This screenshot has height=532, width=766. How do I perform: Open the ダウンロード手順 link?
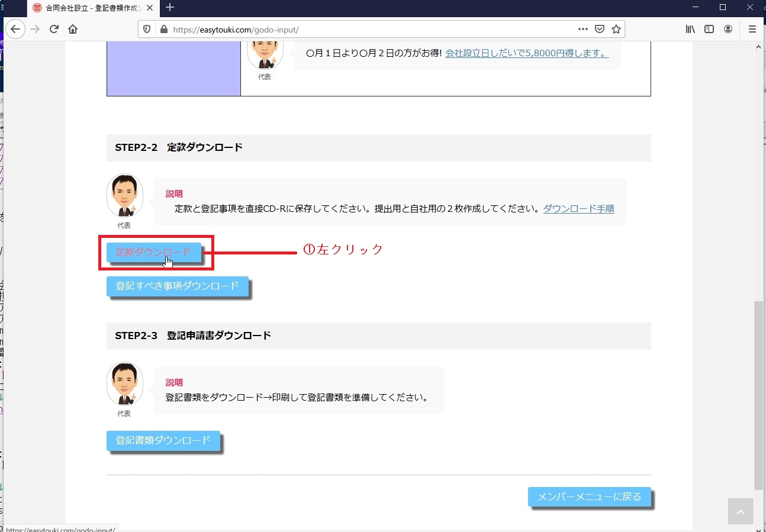coord(578,209)
